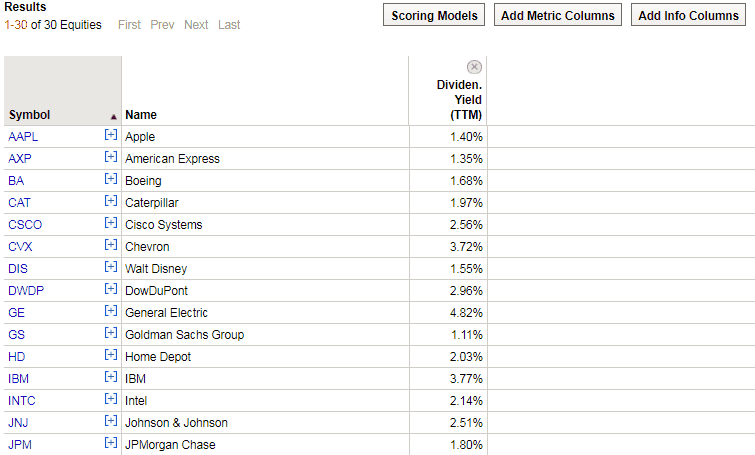The width and height of the screenshot is (755, 455).
Task: Click Add Metric Columns button
Action: 558,15
